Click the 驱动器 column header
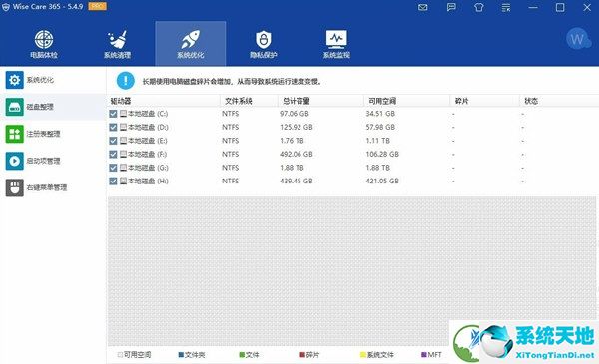The width and height of the screenshot is (599, 364). click(x=163, y=101)
